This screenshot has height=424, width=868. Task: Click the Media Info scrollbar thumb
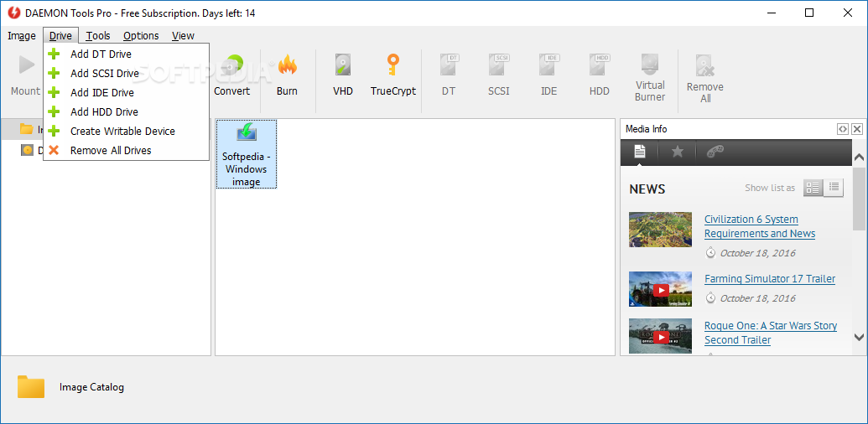coord(859,199)
